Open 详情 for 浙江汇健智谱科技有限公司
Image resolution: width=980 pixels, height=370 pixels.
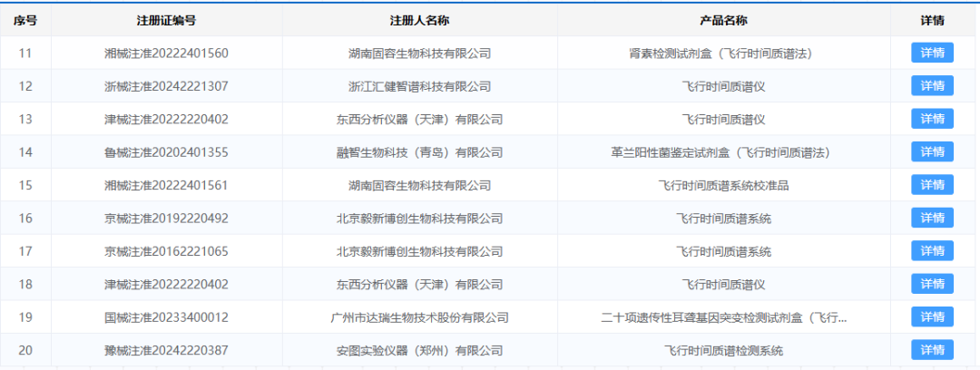coord(932,86)
